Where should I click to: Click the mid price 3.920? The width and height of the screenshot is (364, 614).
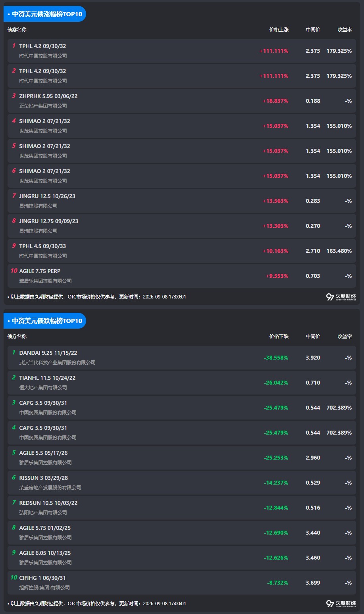(313, 358)
